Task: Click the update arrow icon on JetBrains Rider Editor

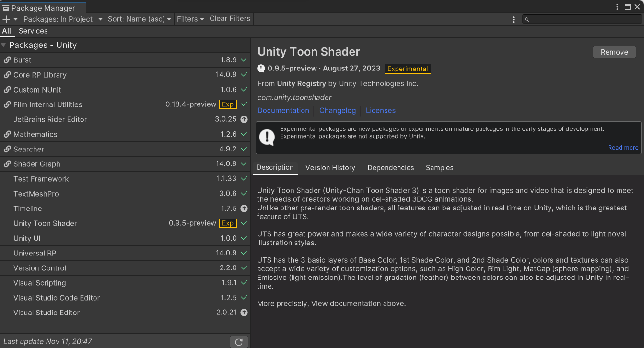Action: [x=244, y=119]
